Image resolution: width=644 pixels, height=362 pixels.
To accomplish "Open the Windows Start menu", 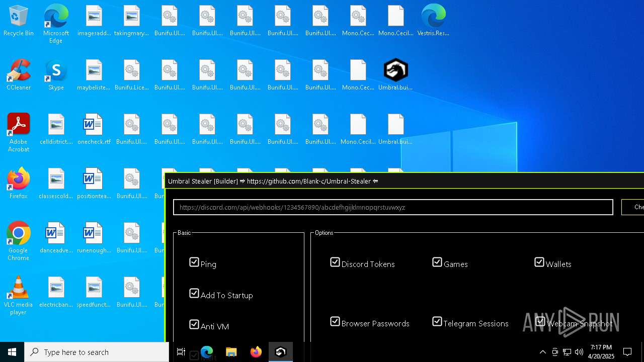I will click(12, 352).
